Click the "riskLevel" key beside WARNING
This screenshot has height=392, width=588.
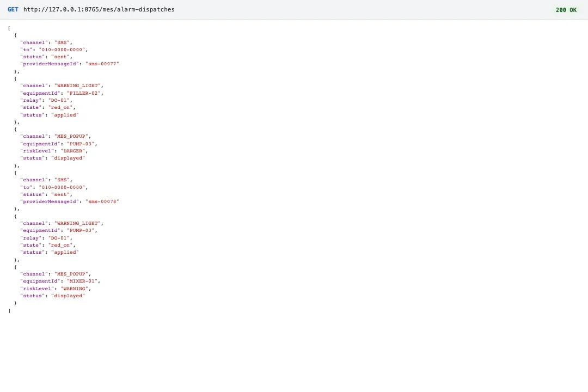pyautogui.click(x=37, y=289)
